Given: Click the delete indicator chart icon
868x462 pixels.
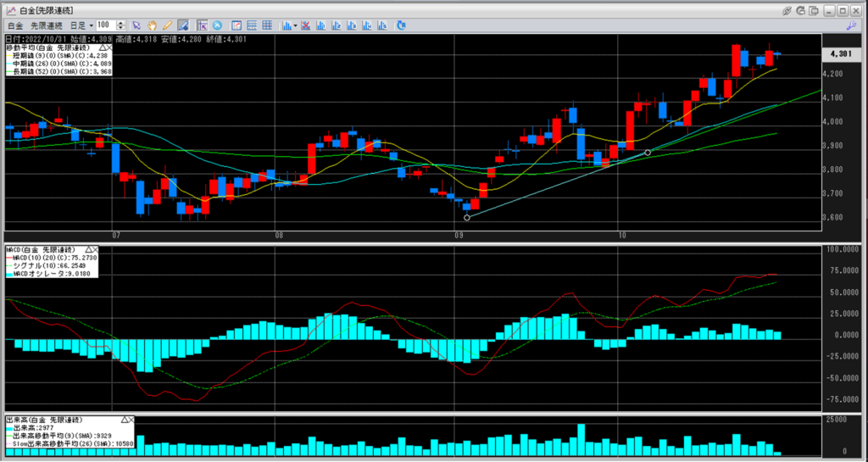Looking at the screenshot, I should coord(306,26).
